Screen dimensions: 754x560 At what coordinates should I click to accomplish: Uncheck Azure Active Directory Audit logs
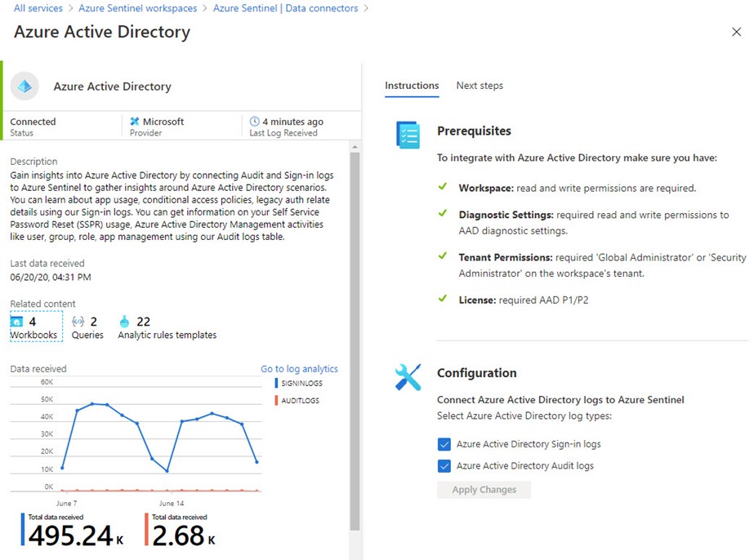pos(444,466)
